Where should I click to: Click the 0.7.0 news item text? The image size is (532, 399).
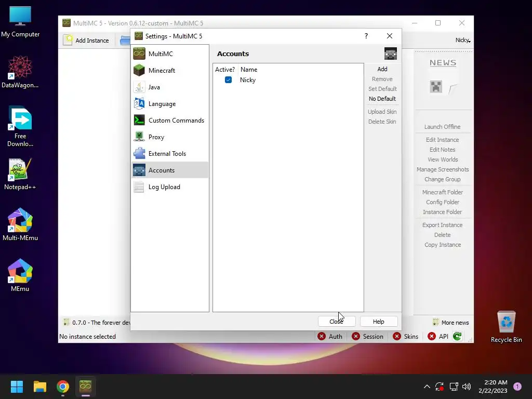click(101, 322)
